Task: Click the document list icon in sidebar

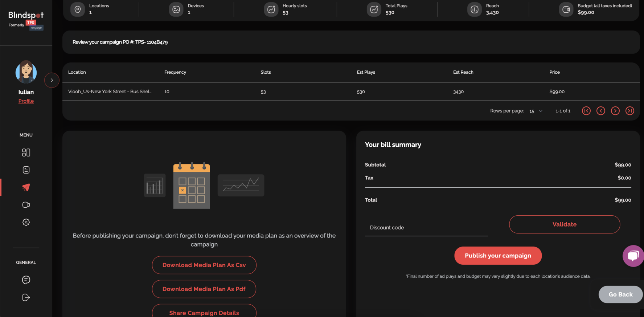Action: click(26, 170)
